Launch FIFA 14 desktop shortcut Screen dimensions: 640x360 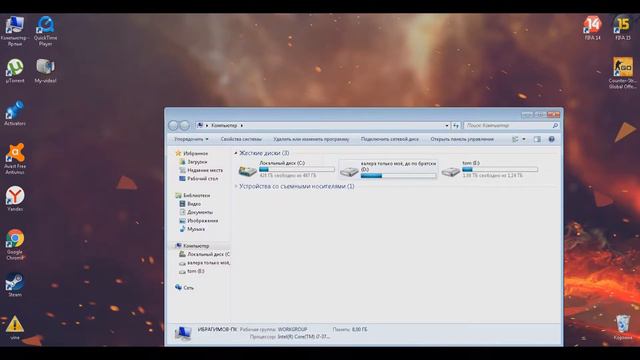coord(593,28)
